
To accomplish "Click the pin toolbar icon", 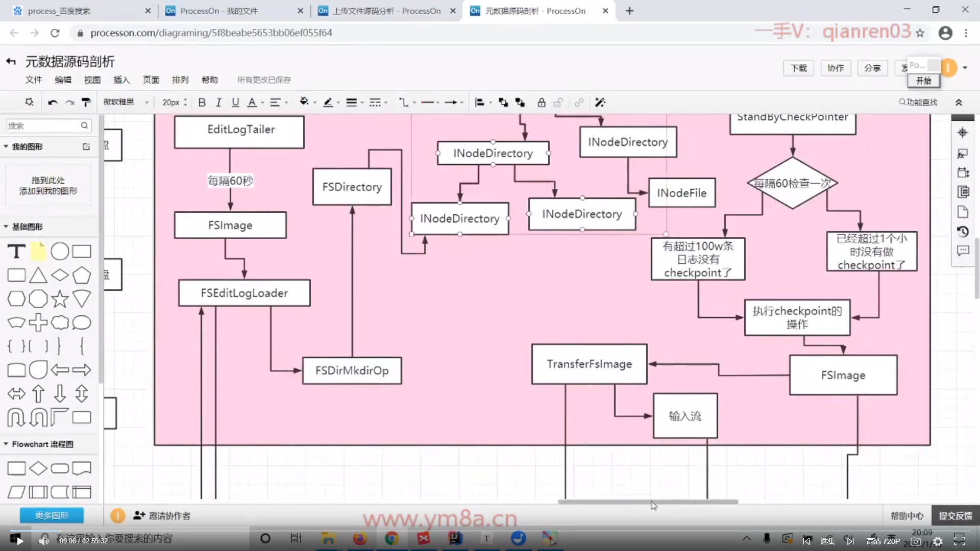I will tap(30, 102).
